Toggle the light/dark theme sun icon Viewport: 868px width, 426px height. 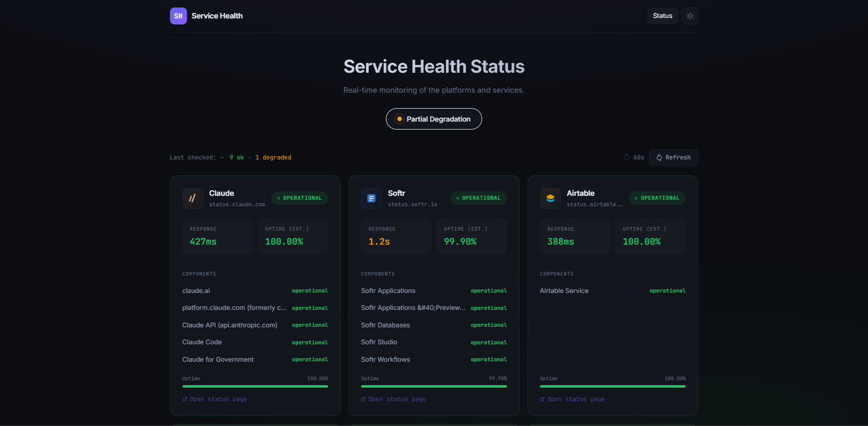point(690,16)
